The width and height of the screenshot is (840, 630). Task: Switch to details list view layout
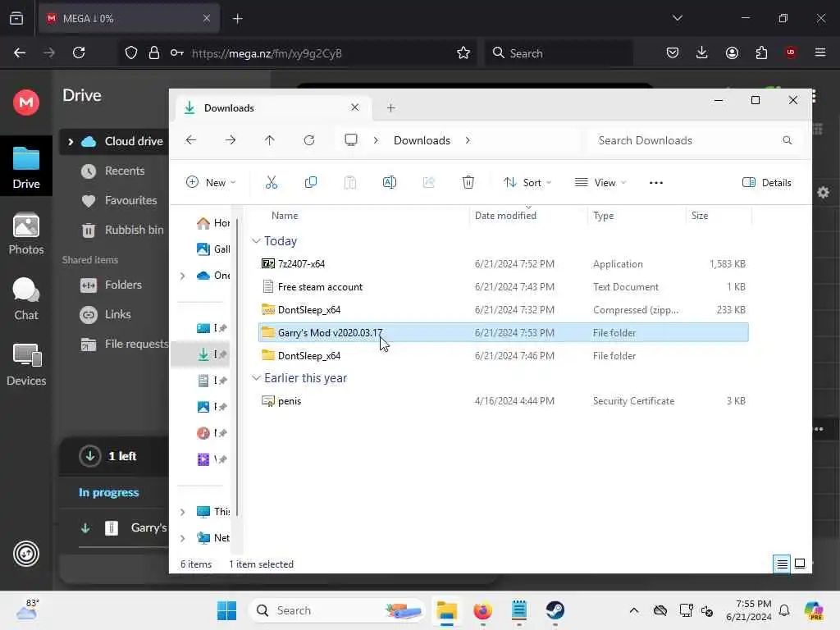[782, 564]
